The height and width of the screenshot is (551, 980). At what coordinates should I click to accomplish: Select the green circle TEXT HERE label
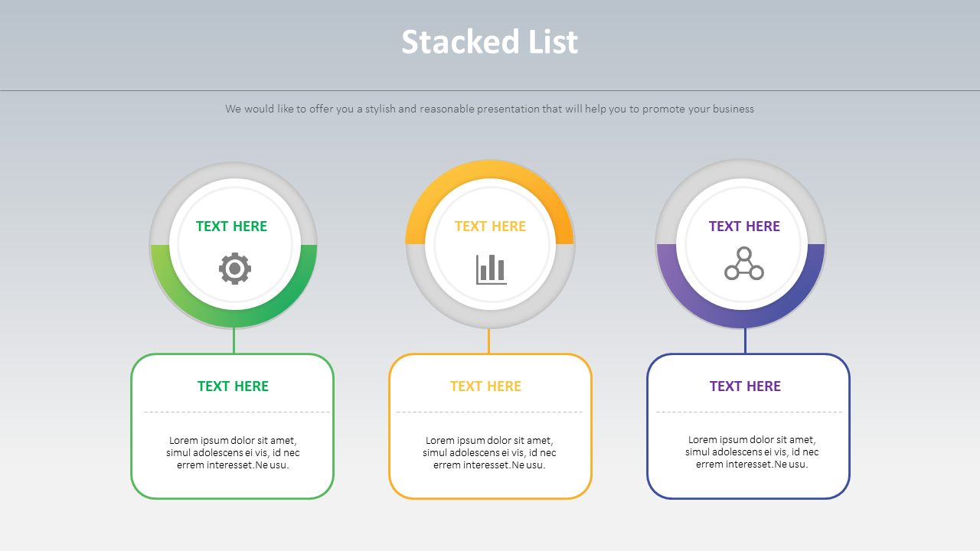pos(231,226)
